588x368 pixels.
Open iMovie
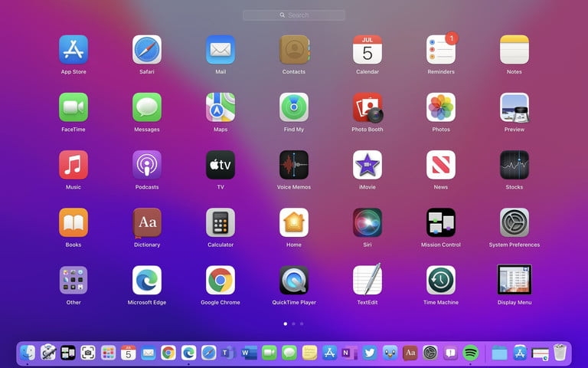[367, 165]
